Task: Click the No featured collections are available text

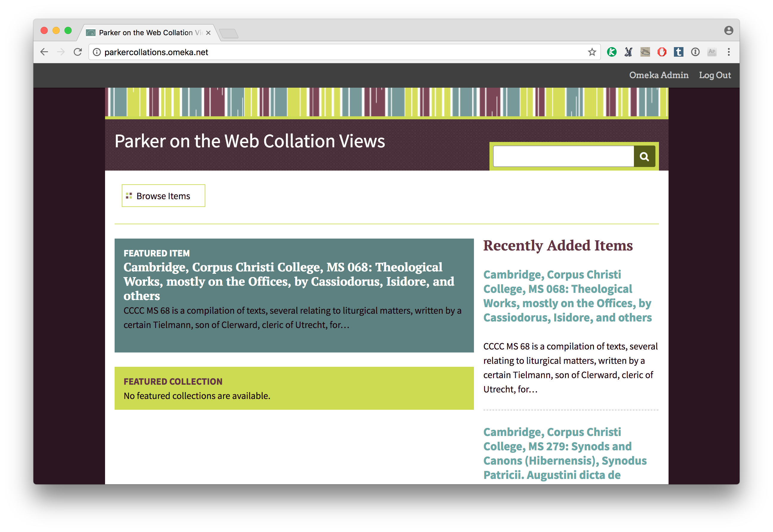Action: point(197,396)
